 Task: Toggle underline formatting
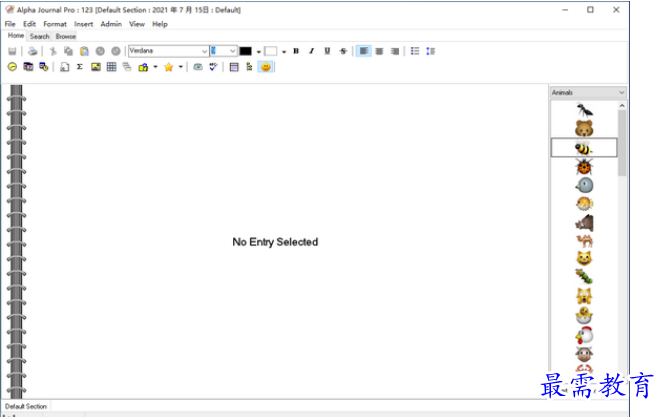tap(327, 51)
